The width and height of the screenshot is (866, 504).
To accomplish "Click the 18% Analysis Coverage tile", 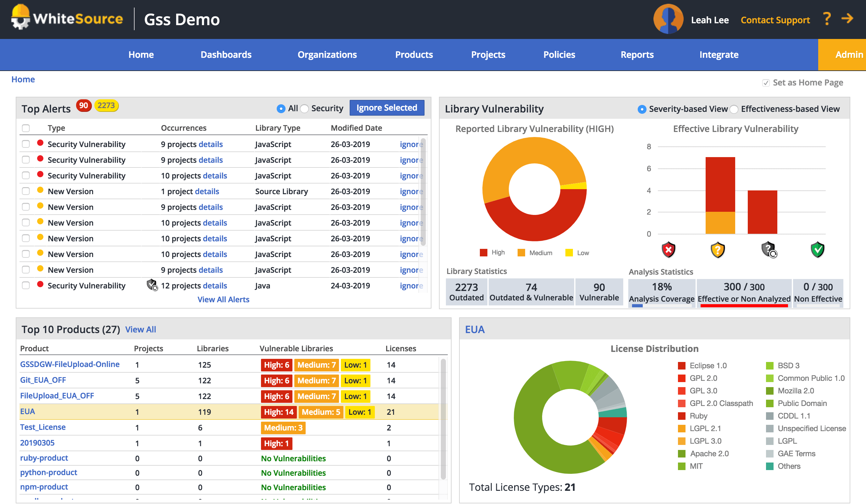I will tap(662, 293).
